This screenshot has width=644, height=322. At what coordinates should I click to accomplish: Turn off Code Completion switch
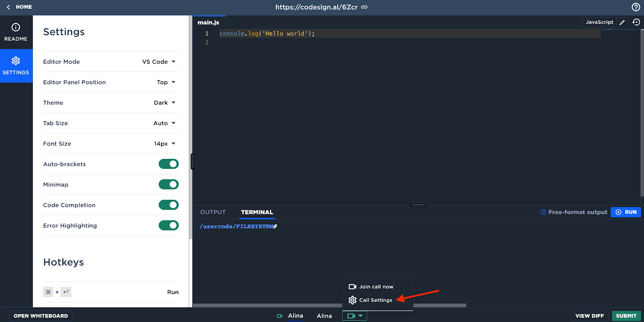coord(169,205)
